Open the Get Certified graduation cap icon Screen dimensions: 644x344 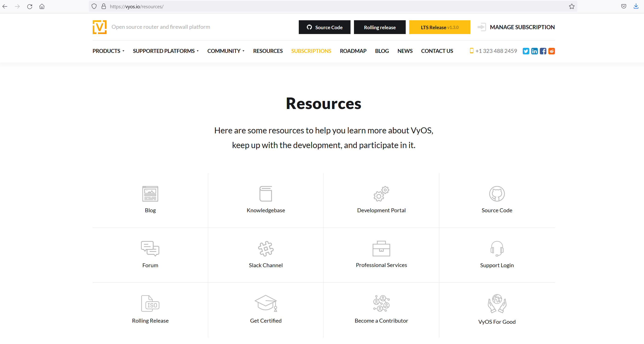265,304
